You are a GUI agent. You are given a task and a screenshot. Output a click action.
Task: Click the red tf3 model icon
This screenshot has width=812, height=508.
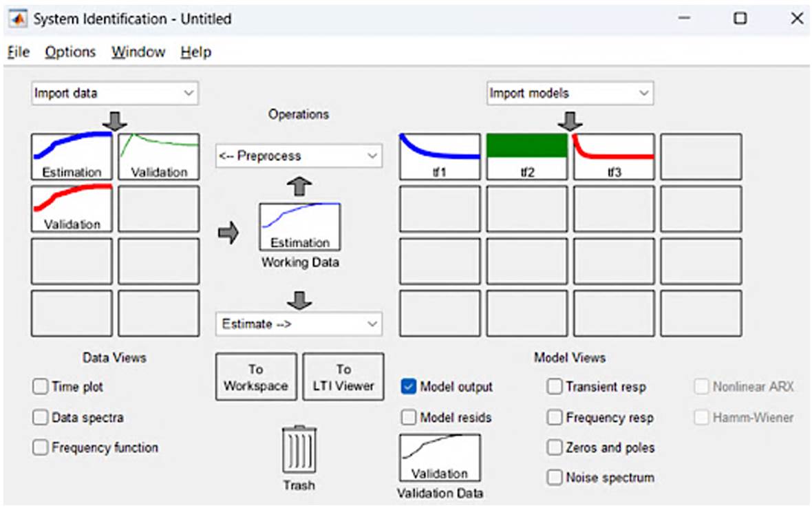614,157
